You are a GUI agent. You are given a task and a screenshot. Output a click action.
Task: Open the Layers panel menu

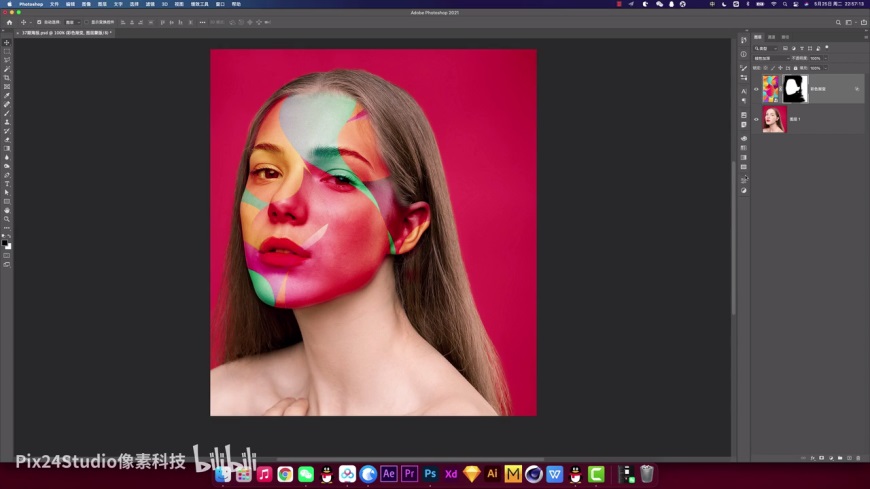[866, 37]
